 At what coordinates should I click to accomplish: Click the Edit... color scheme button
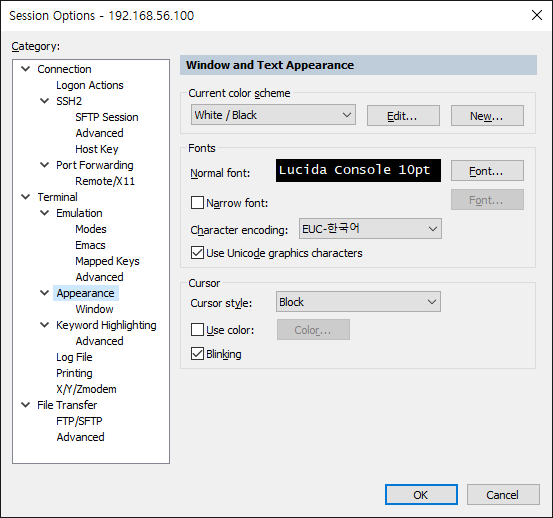(403, 115)
